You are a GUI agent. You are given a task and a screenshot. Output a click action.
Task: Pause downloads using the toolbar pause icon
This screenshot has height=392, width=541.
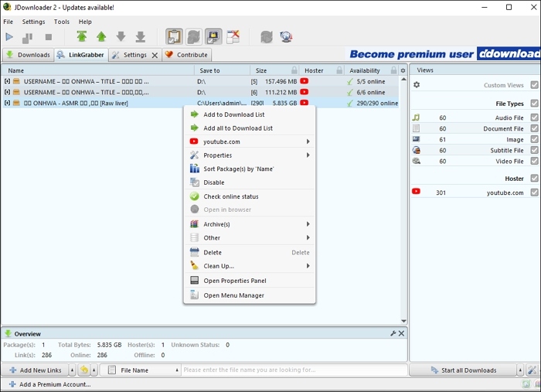[28, 37]
